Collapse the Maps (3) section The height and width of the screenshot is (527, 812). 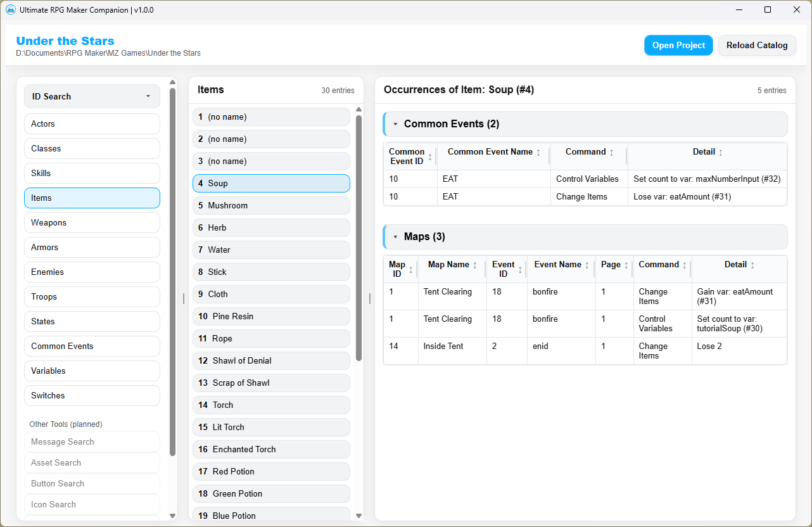[x=396, y=237]
